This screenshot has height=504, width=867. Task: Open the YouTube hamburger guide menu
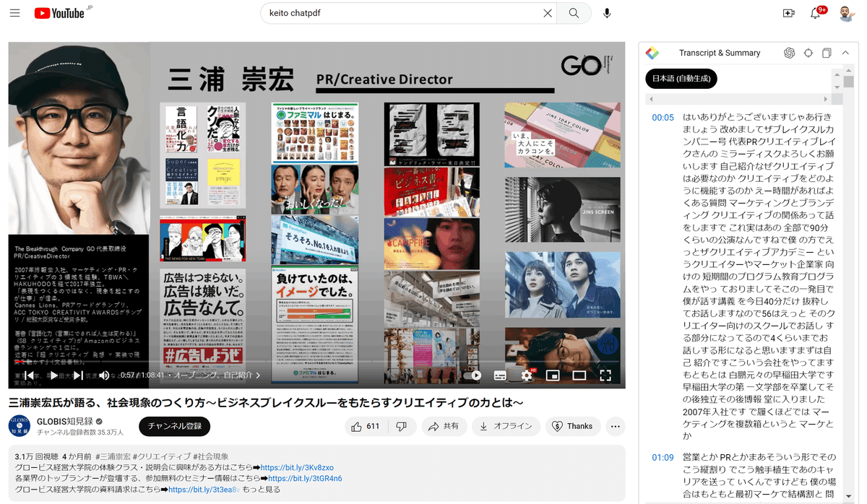16,13
